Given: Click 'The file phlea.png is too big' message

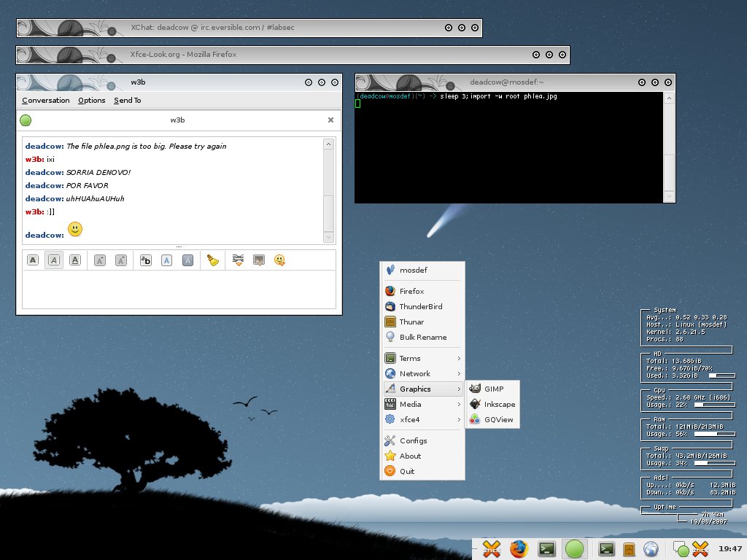Looking at the screenshot, I should [x=146, y=146].
